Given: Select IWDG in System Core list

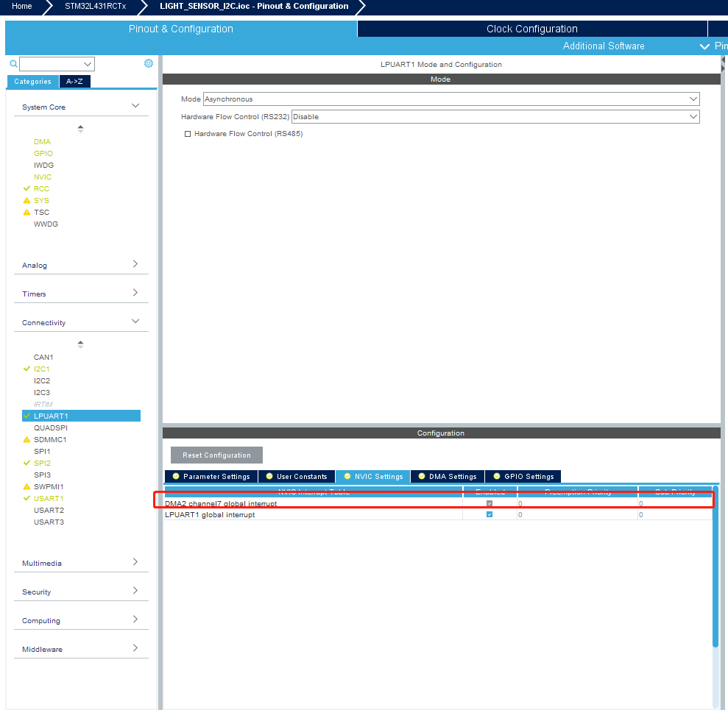Looking at the screenshot, I should pyautogui.click(x=43, y=166).
